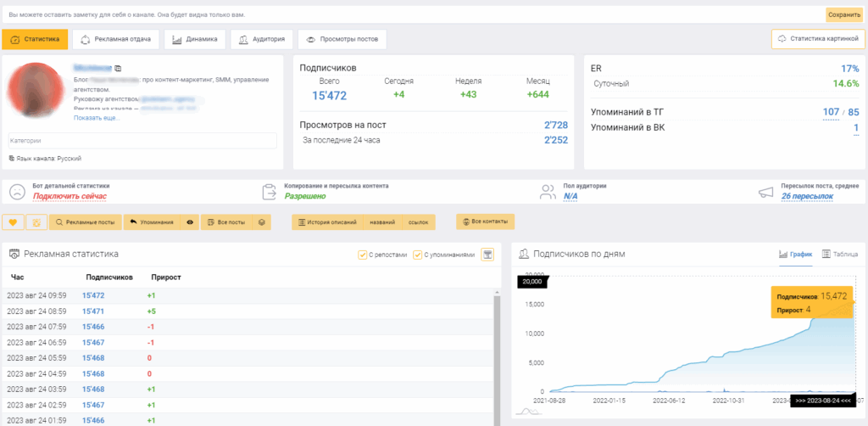Open the Категории dropdown field
The height and width of the screenshot is (426, 868).
[x=144, y=141]
